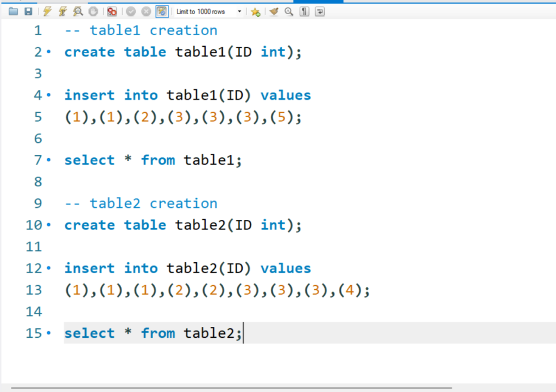Toggle auto-commit mode button
The image size is (556, 392).
(x=162, y=12)
